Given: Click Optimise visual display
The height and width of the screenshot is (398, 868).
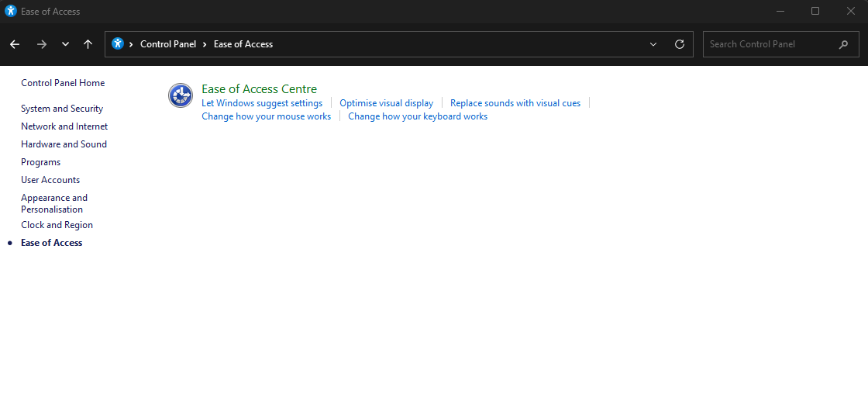Looking at the screenshot, I should click(387, 103).
